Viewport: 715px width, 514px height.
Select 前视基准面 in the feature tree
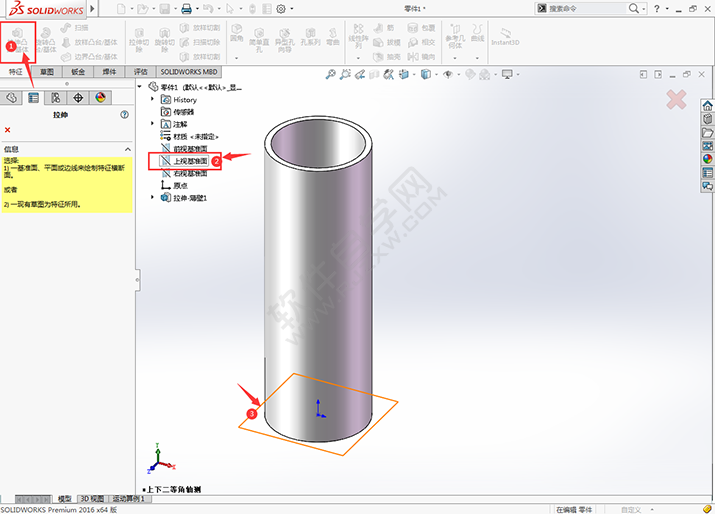(x=190, y=148)
